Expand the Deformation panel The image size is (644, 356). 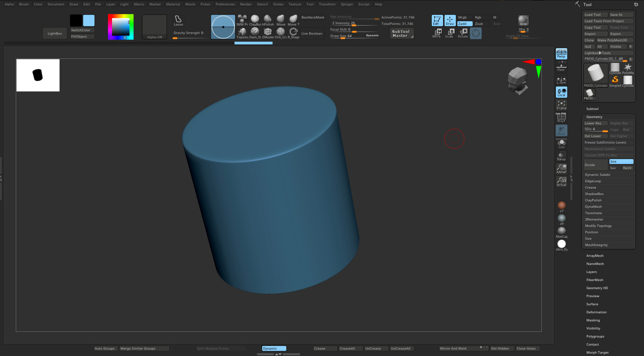tap(596, 312)
